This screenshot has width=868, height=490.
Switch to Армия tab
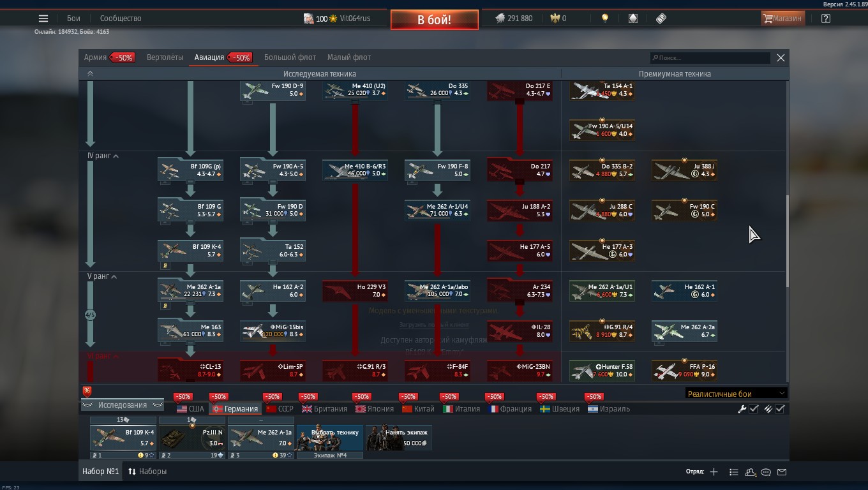tap(95, 57)
